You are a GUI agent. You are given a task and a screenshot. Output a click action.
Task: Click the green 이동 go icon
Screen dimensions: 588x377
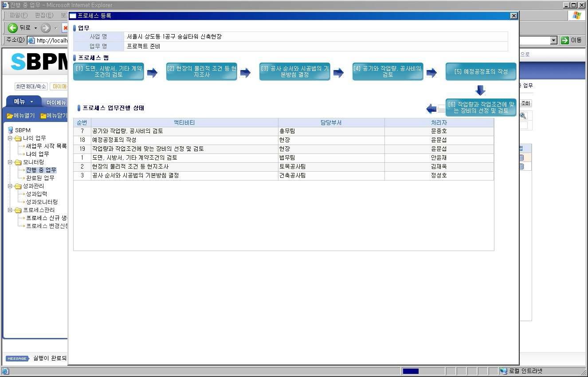click(564, 40)
